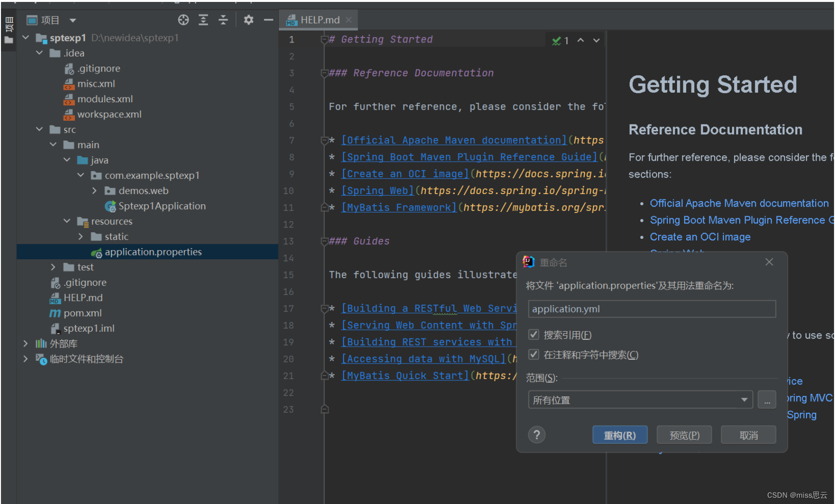Image resolution: width=835 pixels, height=504 pixels.
Task: Select application.properties file icon
Action: tap(97, 252)
